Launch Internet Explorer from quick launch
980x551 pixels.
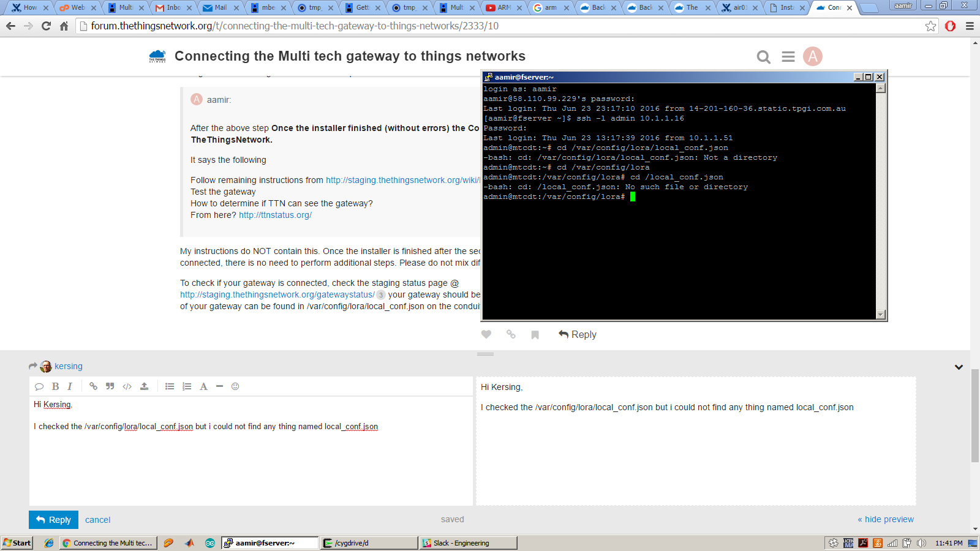coord(49,543)
